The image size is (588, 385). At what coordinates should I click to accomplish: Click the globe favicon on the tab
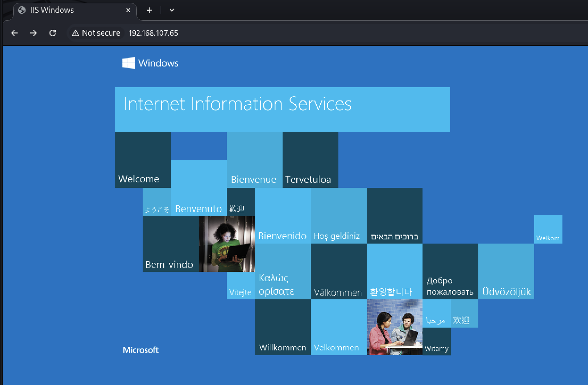click(22, 10)
